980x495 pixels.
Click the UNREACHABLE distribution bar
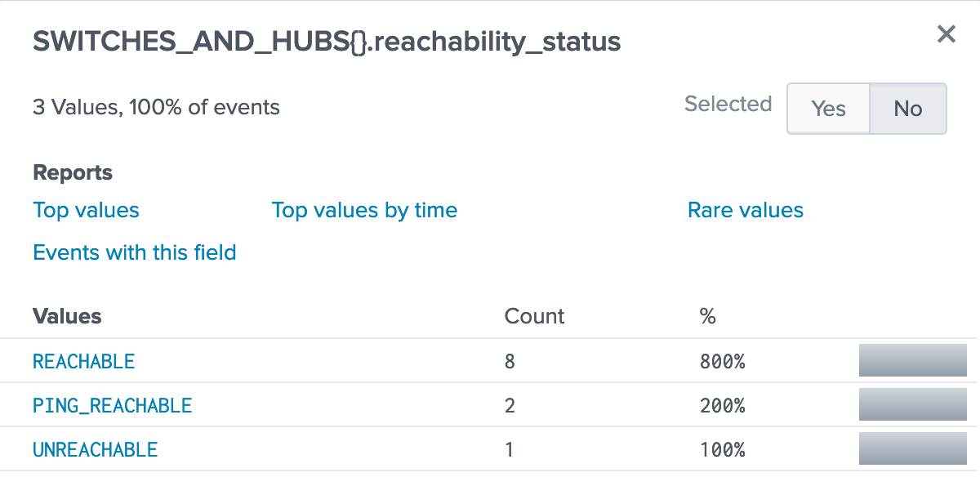pos(912,448)
